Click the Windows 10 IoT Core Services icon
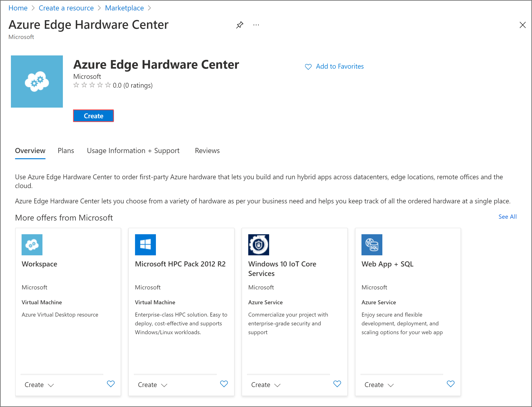The height and width of the screenshot is (407, 532). point(259,244)
